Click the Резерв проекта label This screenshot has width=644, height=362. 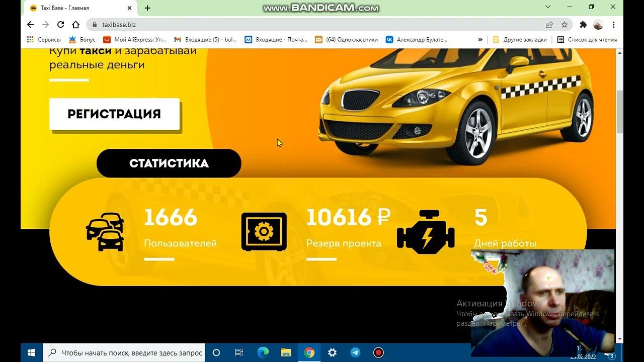pyautogui.click(x=344, y=243)
